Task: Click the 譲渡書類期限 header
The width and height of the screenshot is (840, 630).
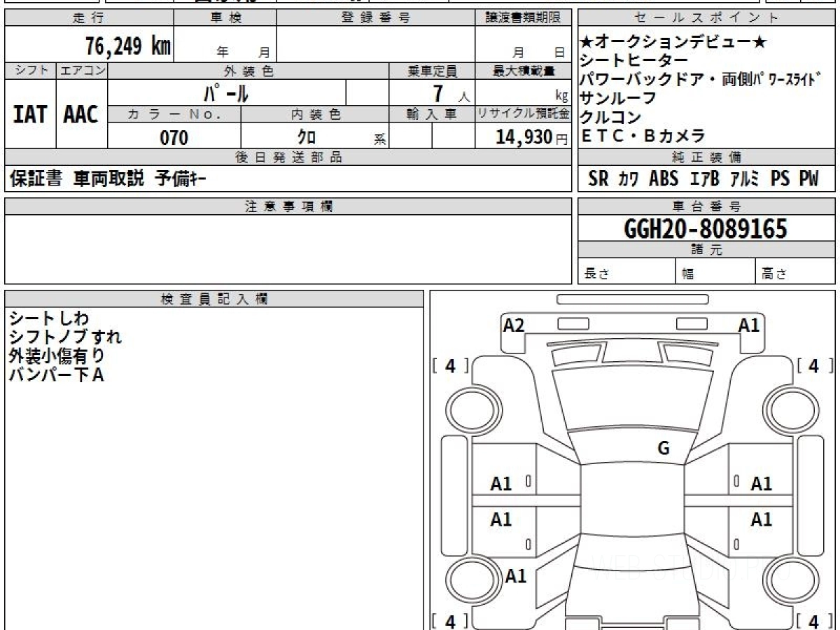Action: (x=523, y=18)
